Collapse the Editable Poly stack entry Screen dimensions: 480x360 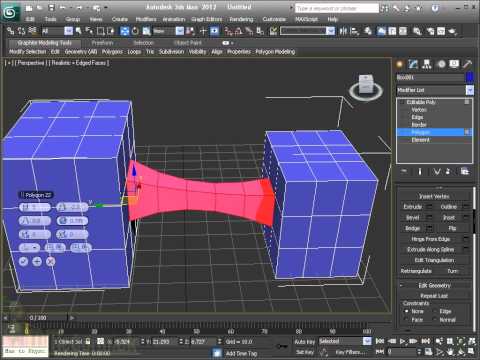403,102
